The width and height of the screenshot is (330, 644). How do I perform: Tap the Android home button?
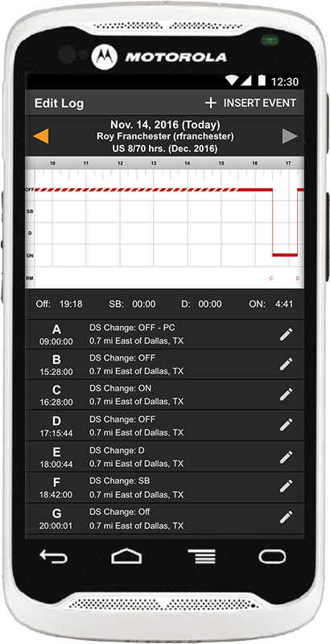tap(126, 557)
